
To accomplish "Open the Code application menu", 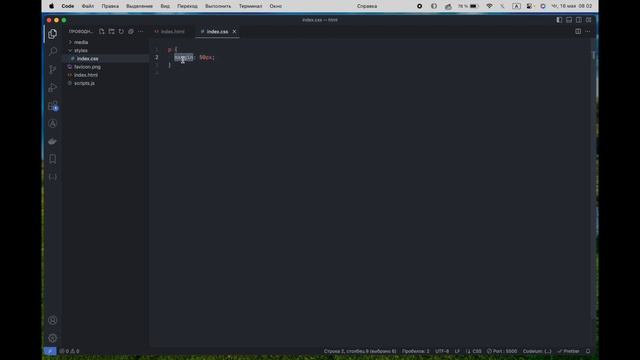I will pyautogui.click(x=68, y=6).
